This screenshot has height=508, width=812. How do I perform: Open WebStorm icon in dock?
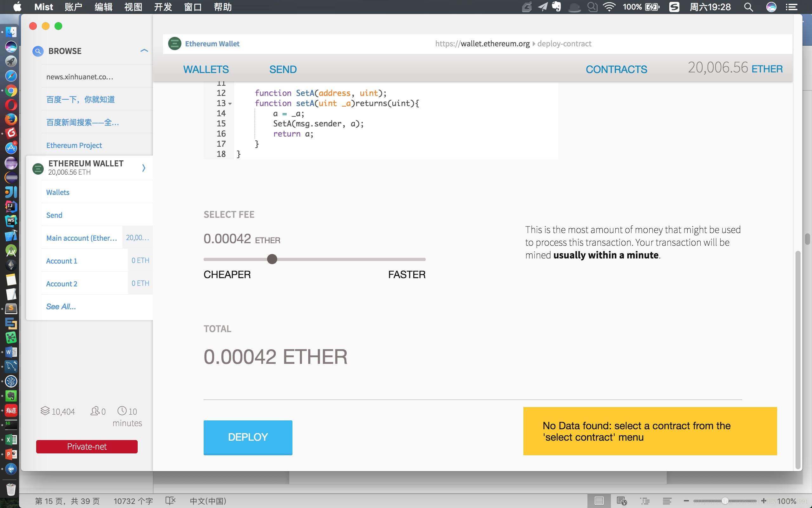[11, 221]
